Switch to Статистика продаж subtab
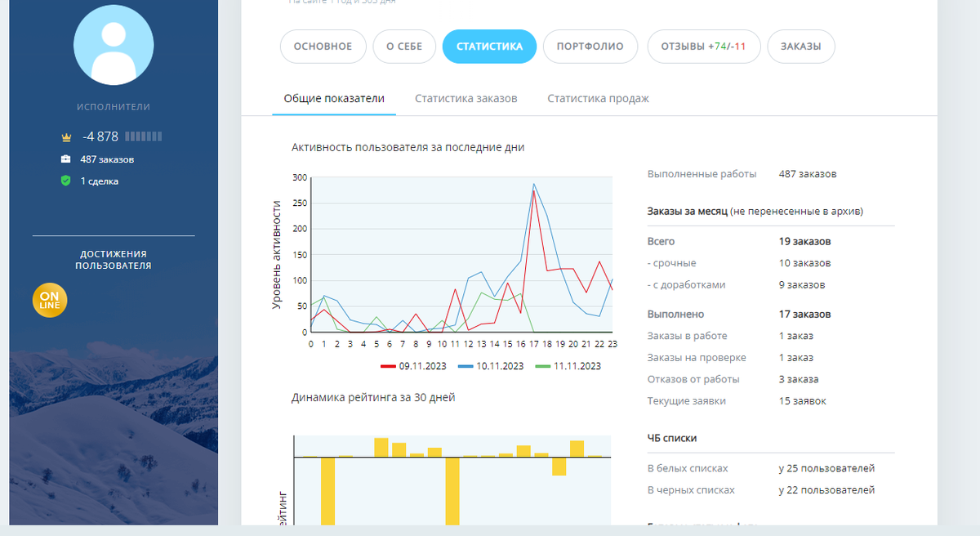Viewport: 980px width, 536px height. point(598,99)
